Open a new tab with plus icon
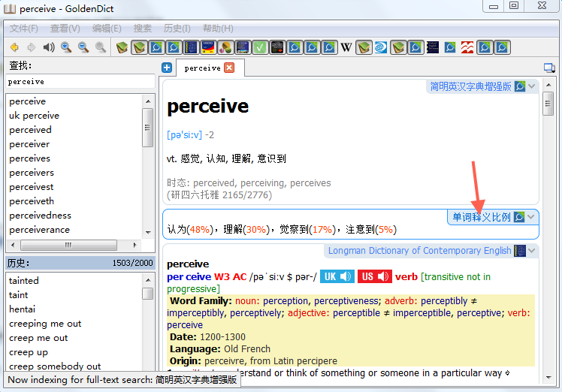The image size is (562, 392). pos(167,68)
